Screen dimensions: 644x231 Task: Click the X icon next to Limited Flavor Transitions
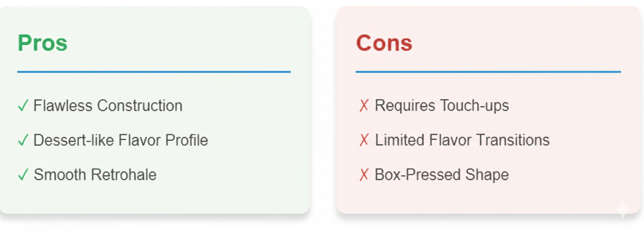click(364, 140)
